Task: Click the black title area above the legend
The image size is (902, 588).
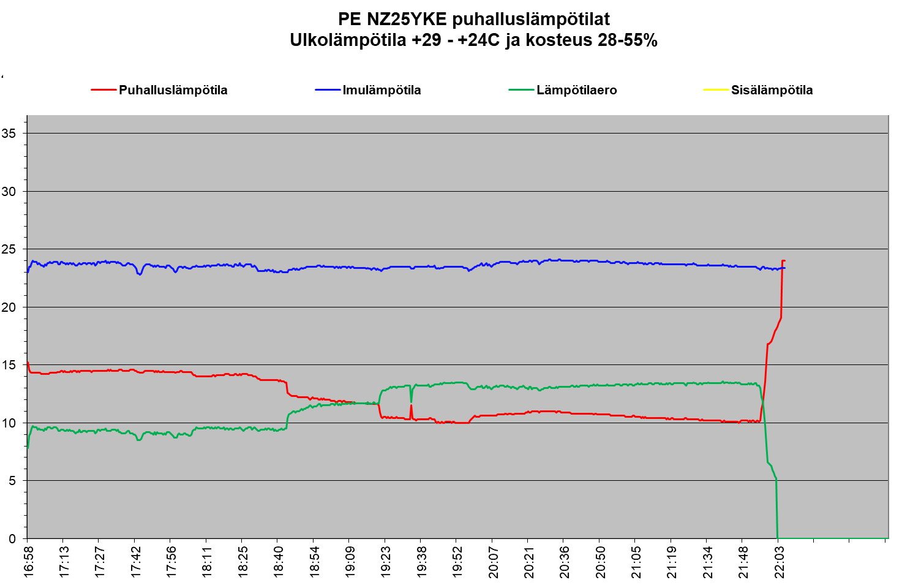Action: click(451, 31)
